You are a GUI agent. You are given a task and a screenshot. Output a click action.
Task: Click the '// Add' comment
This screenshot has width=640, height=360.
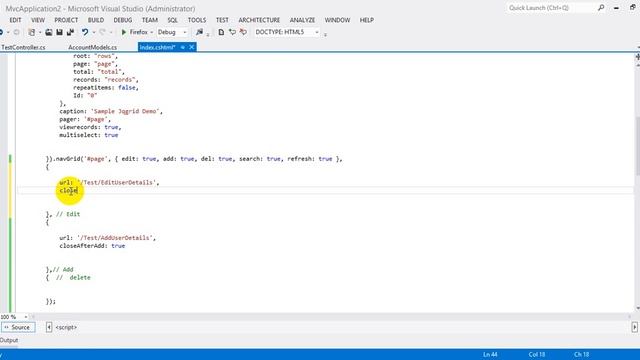pyautogui.click(x=63, y=269)
